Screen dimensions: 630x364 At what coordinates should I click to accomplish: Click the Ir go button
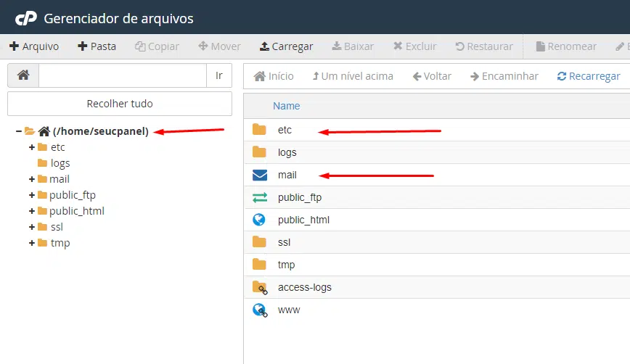click(218, 75)
